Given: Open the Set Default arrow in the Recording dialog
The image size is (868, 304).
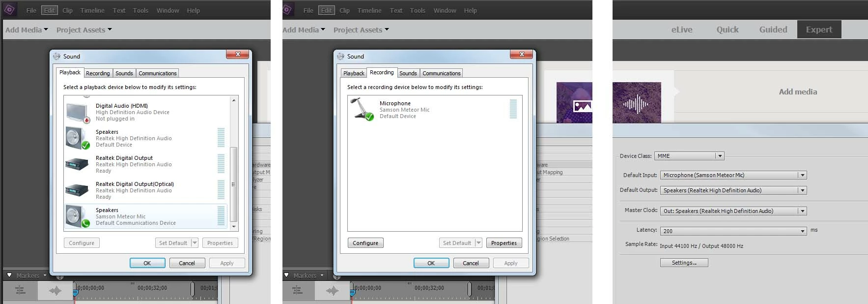Looking at the screenshot, I should 478,243.
